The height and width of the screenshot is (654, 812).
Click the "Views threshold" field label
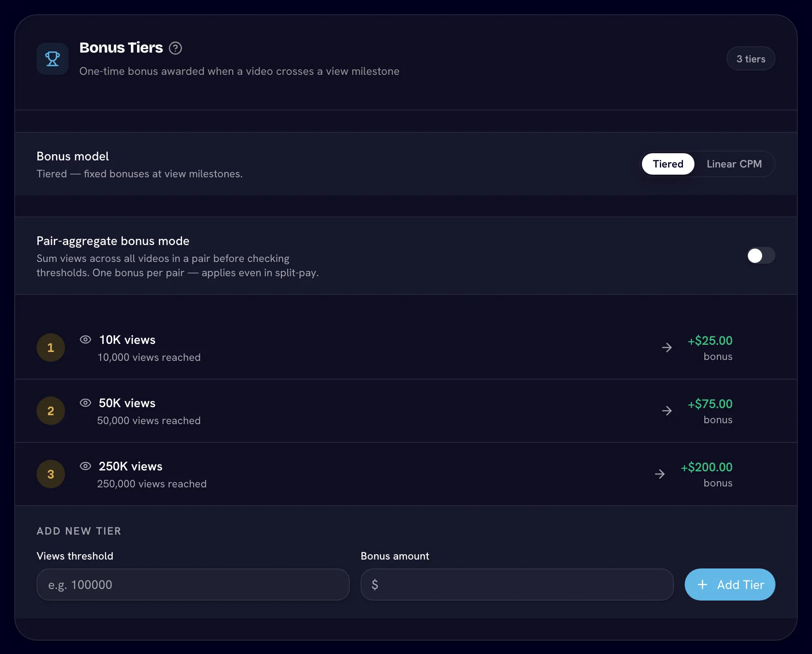coord(75,556)
